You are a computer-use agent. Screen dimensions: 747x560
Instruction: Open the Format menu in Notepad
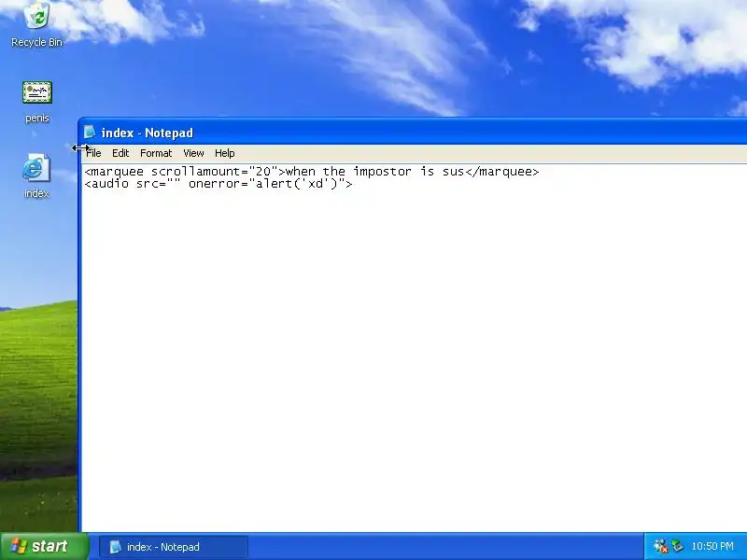click(x=156, y=153)
